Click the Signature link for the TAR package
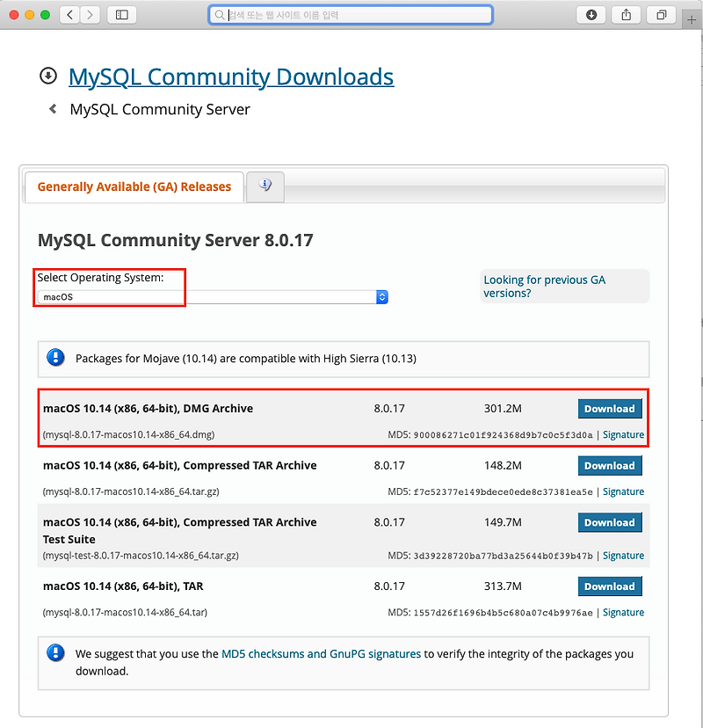The height and width of the screenshot is (728, 703). tap(623, 612)
